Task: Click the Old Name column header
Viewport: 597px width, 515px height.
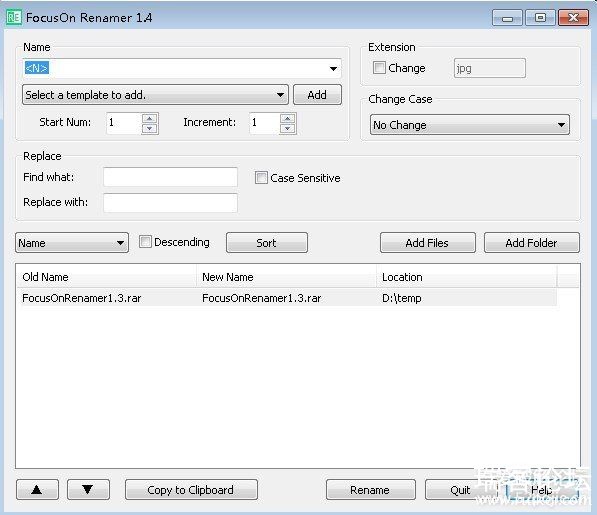Action: point(107,277)
